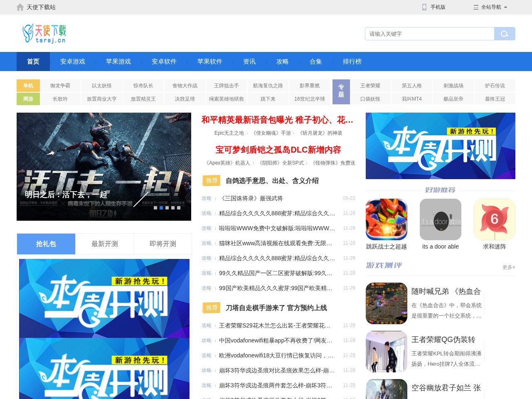
Task: Click the 王者荣耀 topic tag
Action: [x=370, y=86]
